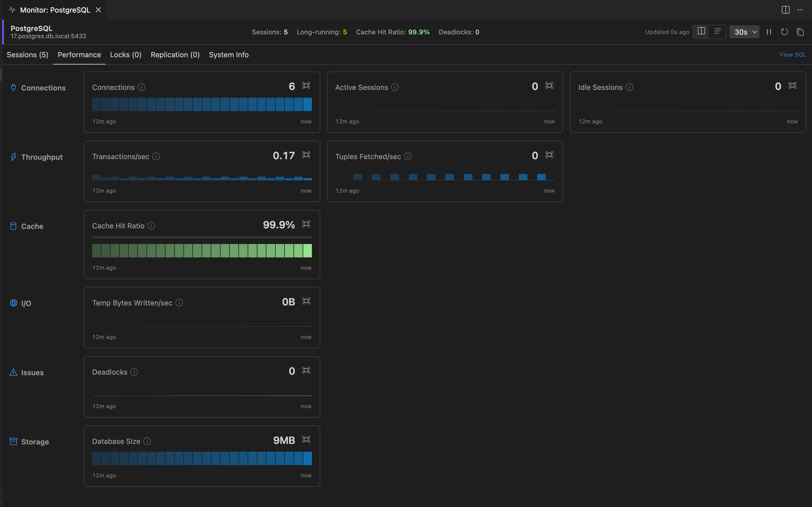This screenshot has width=812, height=507.
Task: Refresh the monitor data now
Action: click(x=784, y=32)
